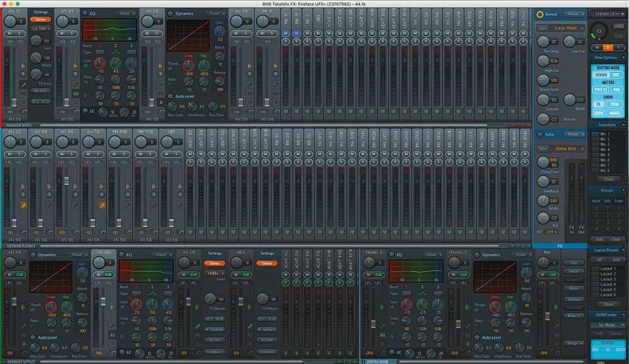Click Edit in the Groups panel
629x364 pixels.
click(599, 239)
